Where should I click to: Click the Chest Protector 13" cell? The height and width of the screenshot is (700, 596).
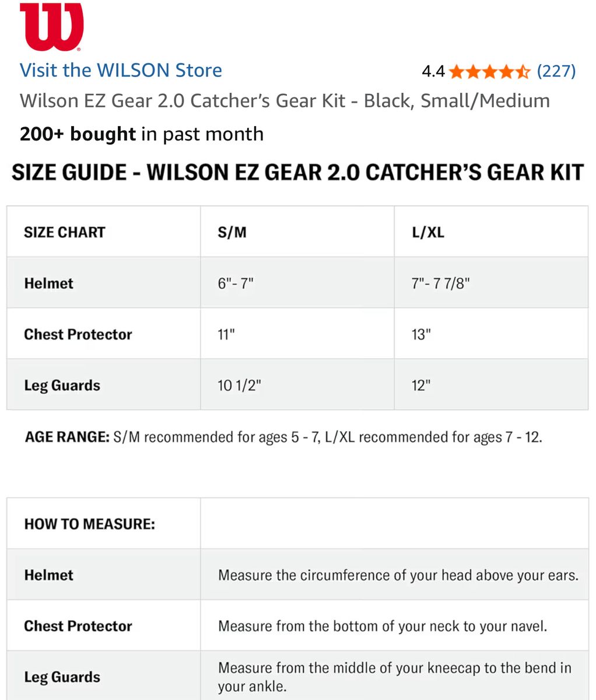pyautogui.click(x=491, y=334)
